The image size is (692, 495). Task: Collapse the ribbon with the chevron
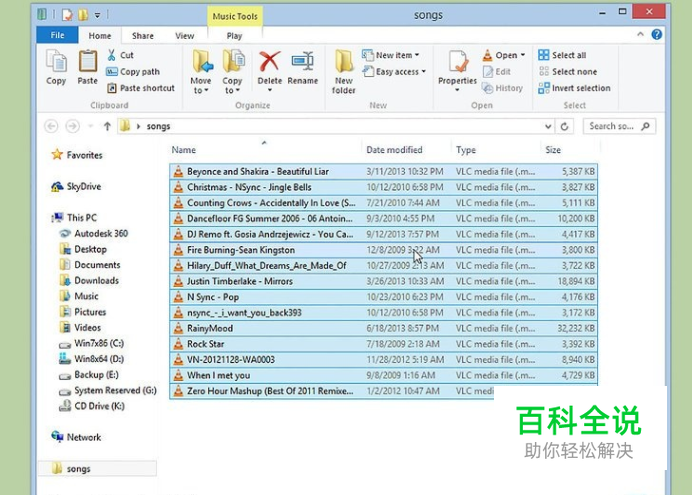640,34
